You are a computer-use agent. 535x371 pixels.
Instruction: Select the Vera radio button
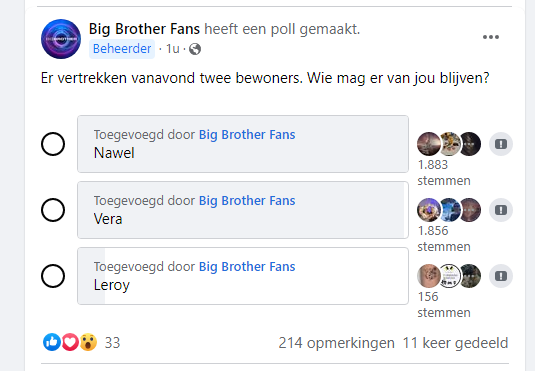[53, 210]
